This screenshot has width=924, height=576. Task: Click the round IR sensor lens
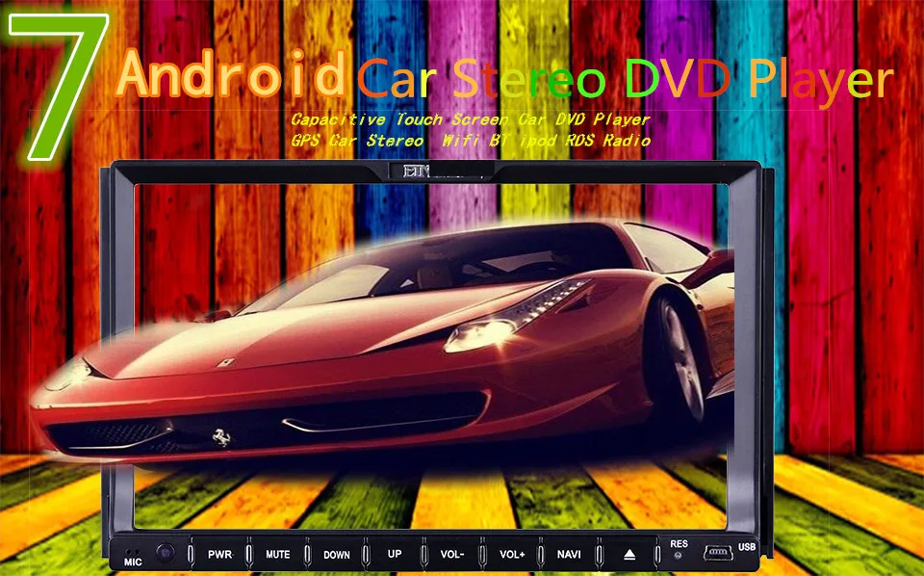(x=166, y=553)
